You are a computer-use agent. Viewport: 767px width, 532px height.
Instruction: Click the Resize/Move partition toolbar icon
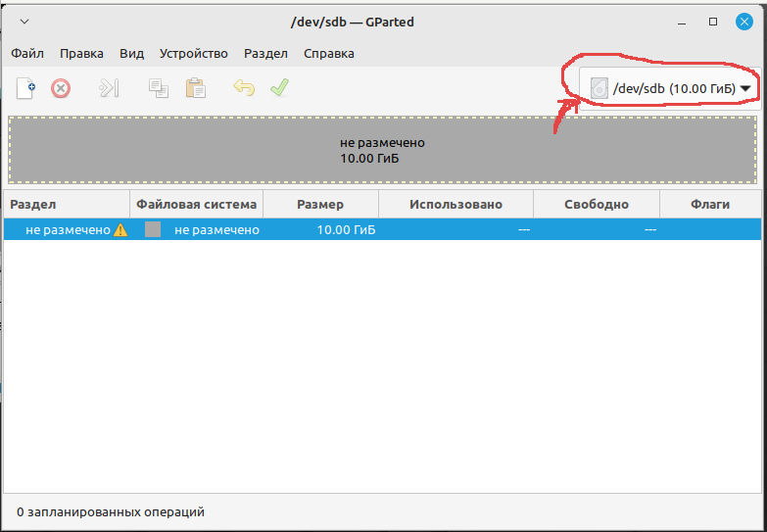click(109, 88)
